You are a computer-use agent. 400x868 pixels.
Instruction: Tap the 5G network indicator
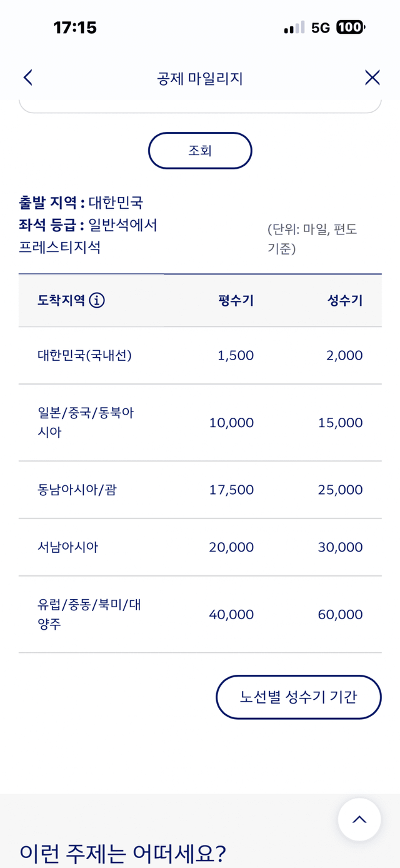point(320,28)
